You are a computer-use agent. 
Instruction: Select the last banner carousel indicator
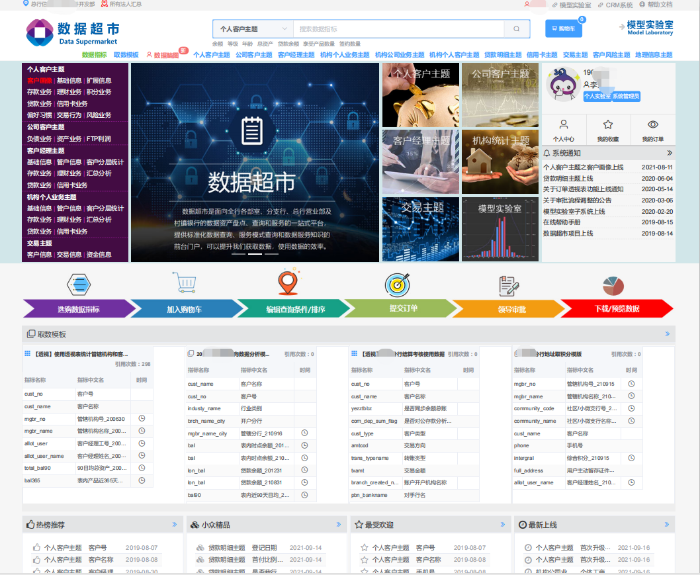[x=271, y=254]
